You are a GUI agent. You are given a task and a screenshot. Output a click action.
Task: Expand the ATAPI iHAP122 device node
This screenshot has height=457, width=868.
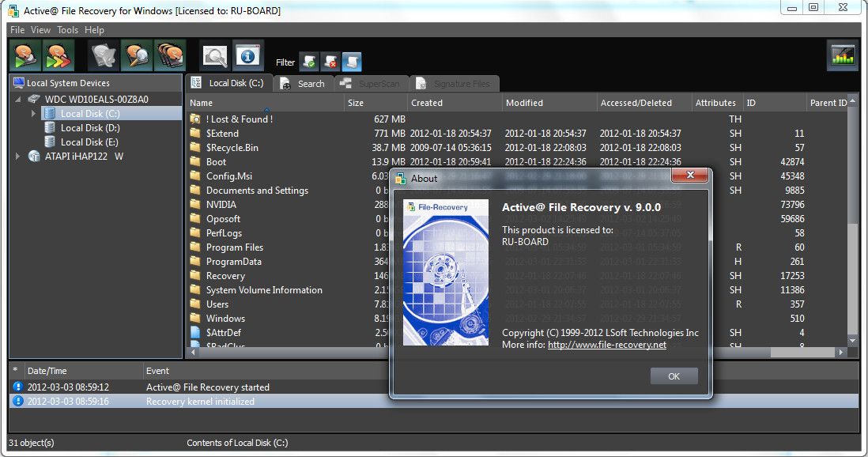pos(17,157)
